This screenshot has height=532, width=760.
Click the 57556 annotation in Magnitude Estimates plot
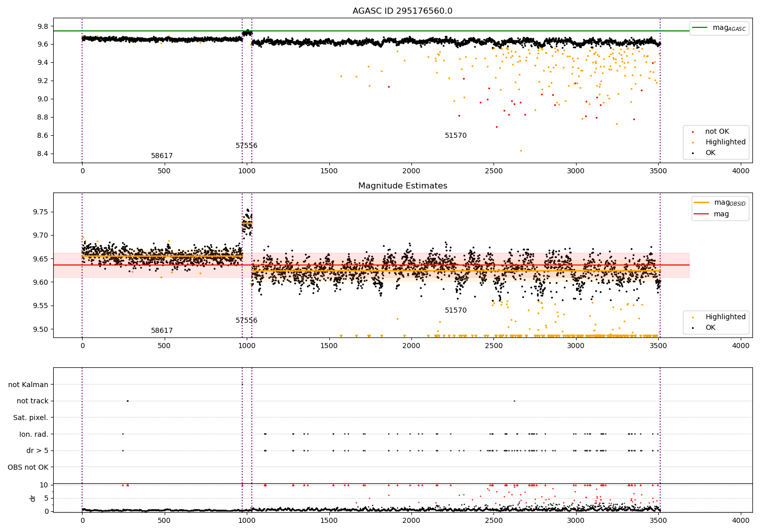click(x=246, y=321)
